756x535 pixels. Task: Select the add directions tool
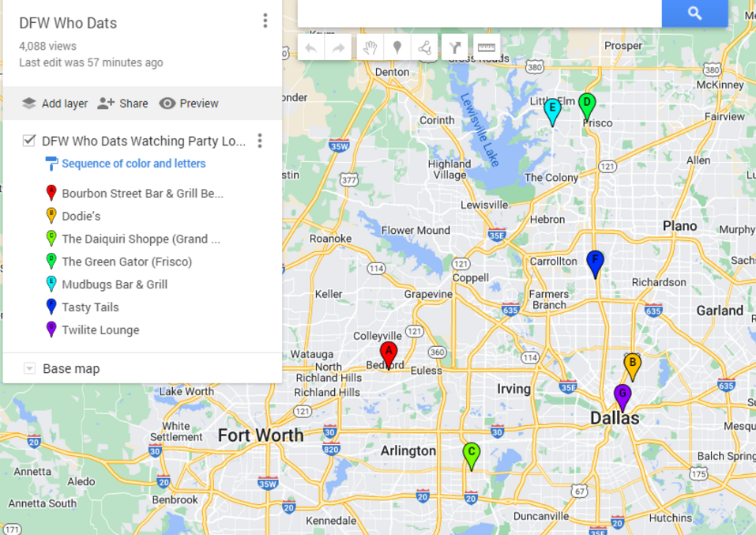click(x=455, y=47)
